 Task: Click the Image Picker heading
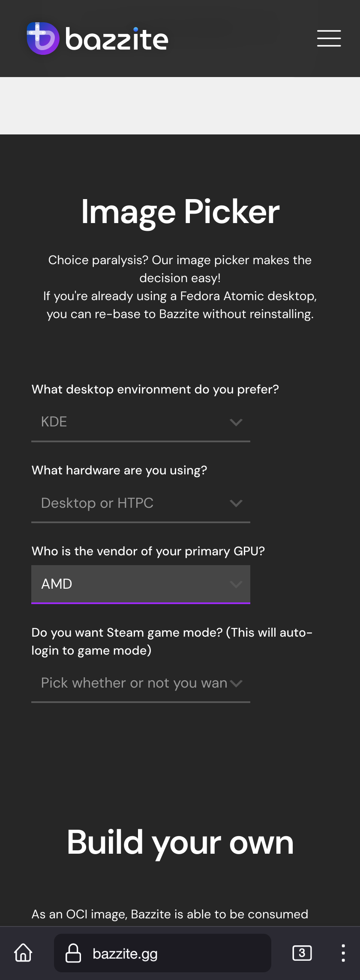pyautogui.click(x=180, y=211)
